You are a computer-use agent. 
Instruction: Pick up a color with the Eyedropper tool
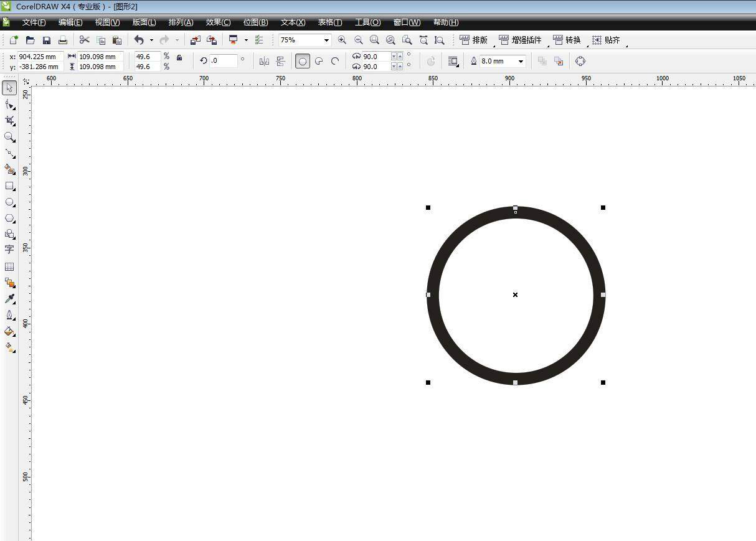(10, 299)
